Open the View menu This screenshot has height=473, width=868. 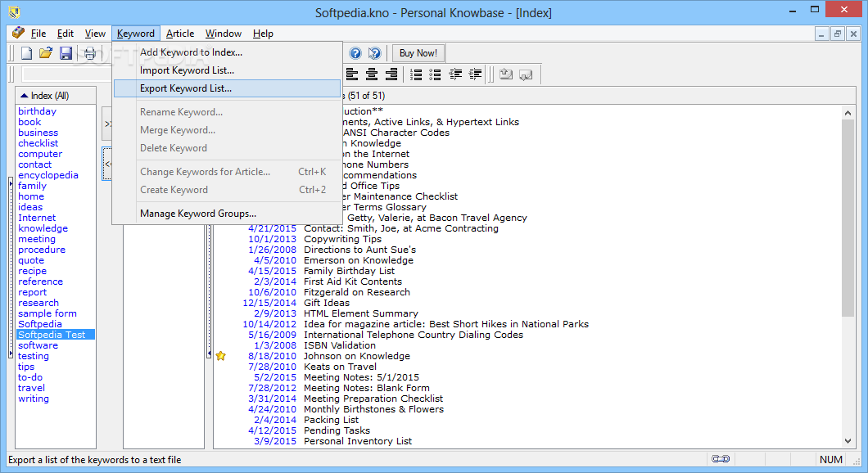[95, 34]
